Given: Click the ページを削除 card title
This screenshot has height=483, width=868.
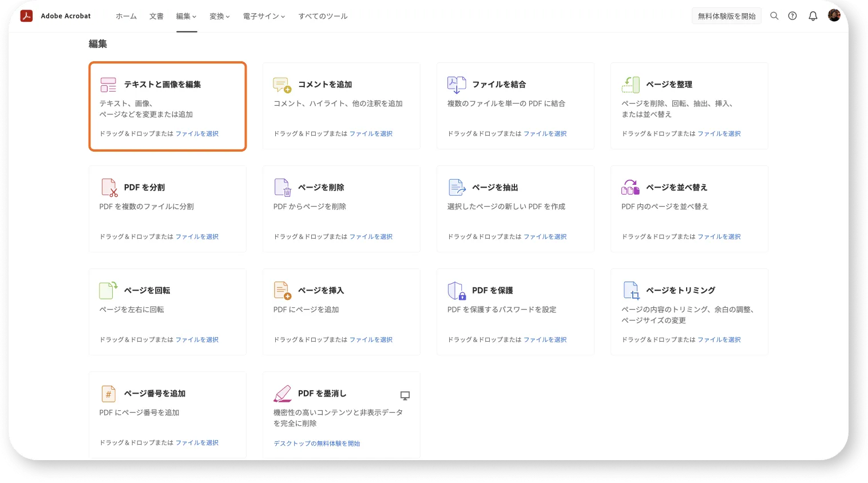Looking at the screenshot, I should (x=321, y=187).
